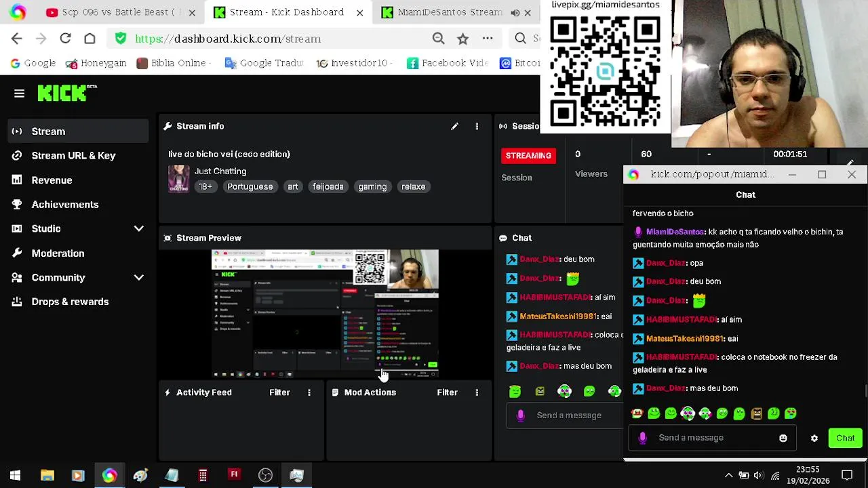Mute the MiamiDeSantos Stream tab audio

point(515,12)
